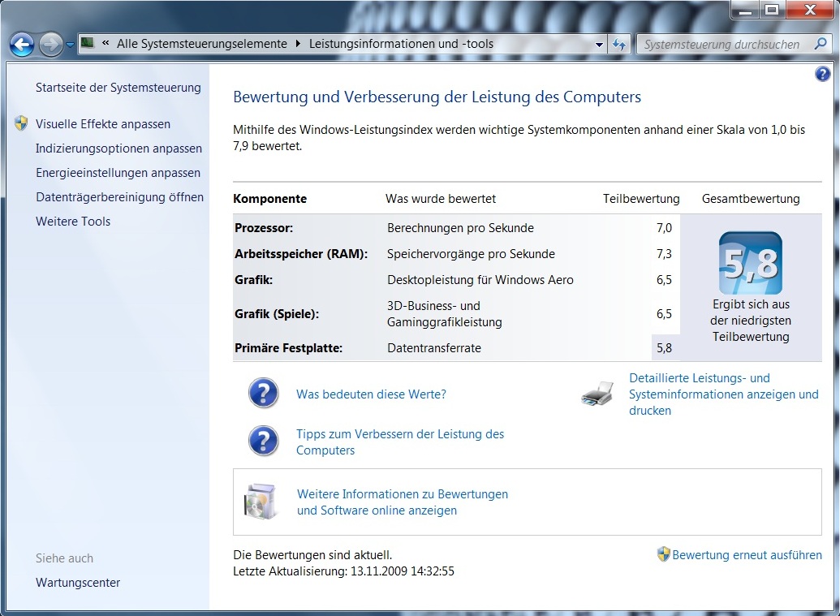Click the RAM score 7,3
Screen dimensions: 840x616
[664, 254]
